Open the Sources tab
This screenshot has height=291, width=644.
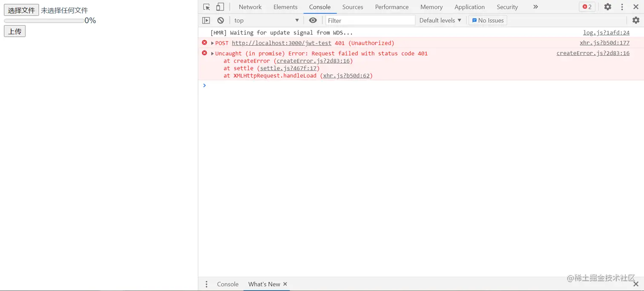[353, 7]
